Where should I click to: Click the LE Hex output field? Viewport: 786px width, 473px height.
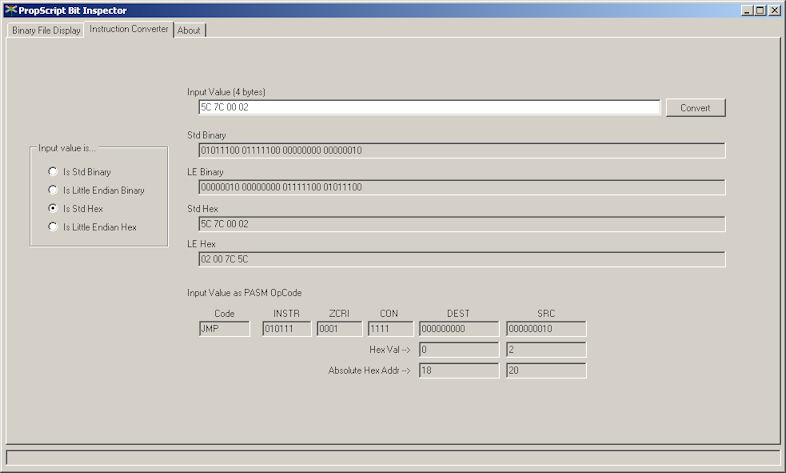coord(461,260)
